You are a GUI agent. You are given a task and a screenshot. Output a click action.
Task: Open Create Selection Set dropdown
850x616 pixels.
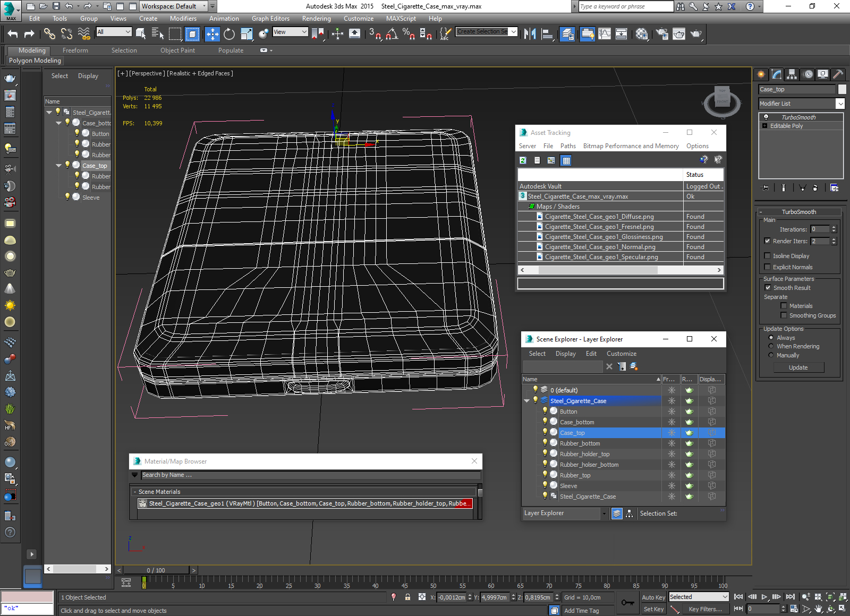513,32
